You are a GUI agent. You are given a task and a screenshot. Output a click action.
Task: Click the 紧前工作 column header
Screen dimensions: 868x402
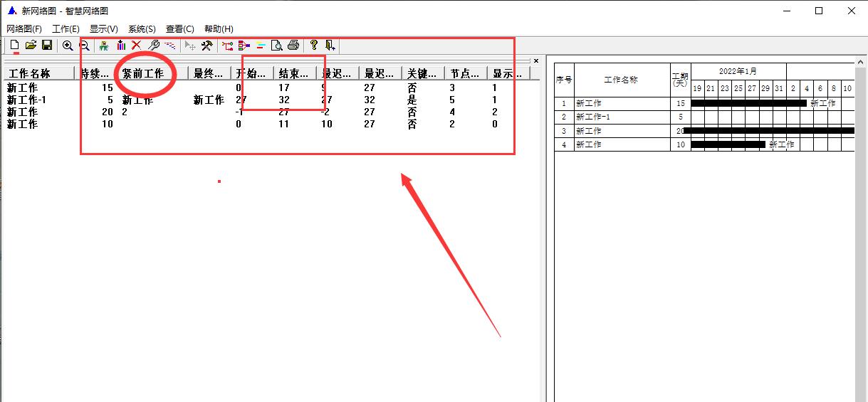tap(152, 73)
